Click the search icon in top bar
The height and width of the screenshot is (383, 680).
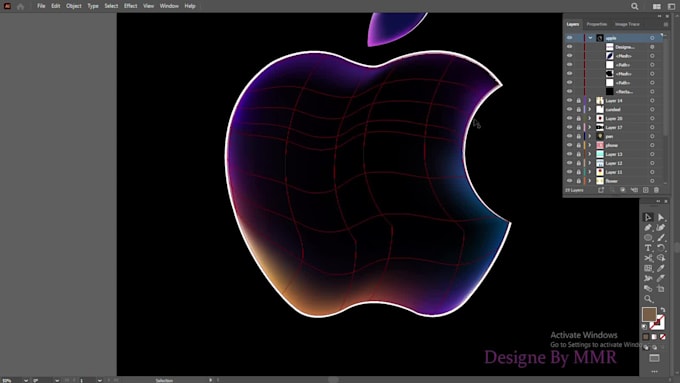point(634,6)
